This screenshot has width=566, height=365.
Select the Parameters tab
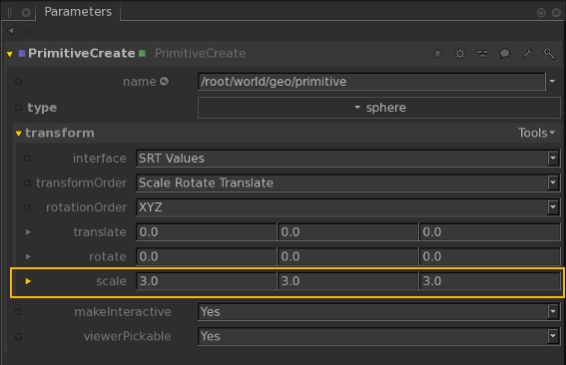click(78, 12)
